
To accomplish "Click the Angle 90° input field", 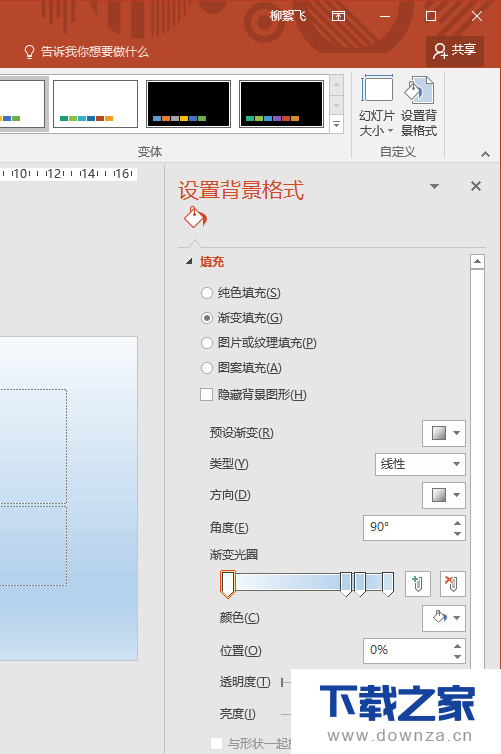I will pos(407,528).
